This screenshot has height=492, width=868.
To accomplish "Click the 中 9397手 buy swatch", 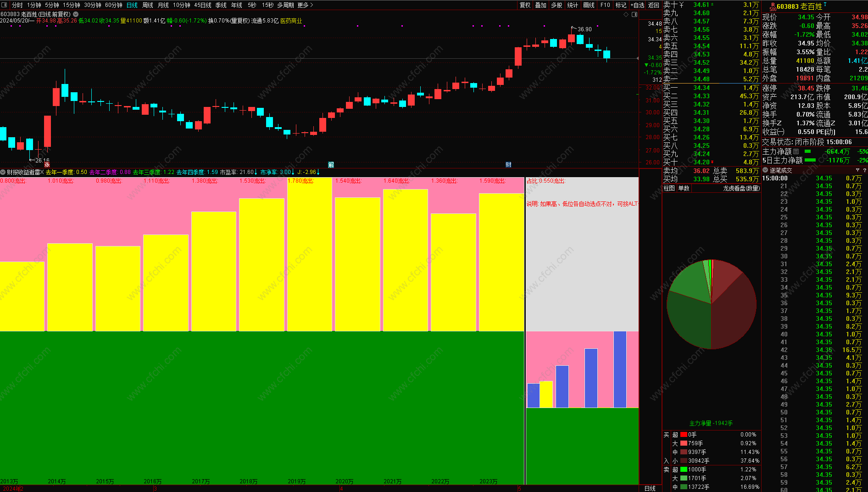I will click(x=684, y=452).
